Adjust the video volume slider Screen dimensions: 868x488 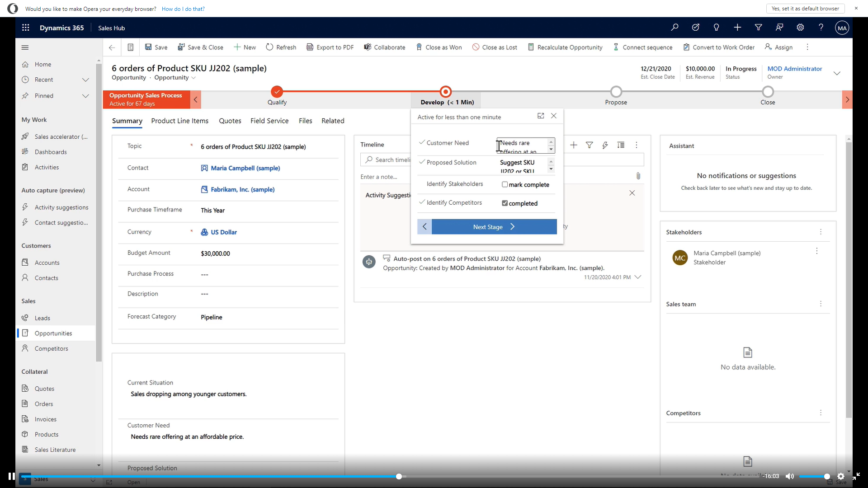pyautogui.click(x=814, y=476)
